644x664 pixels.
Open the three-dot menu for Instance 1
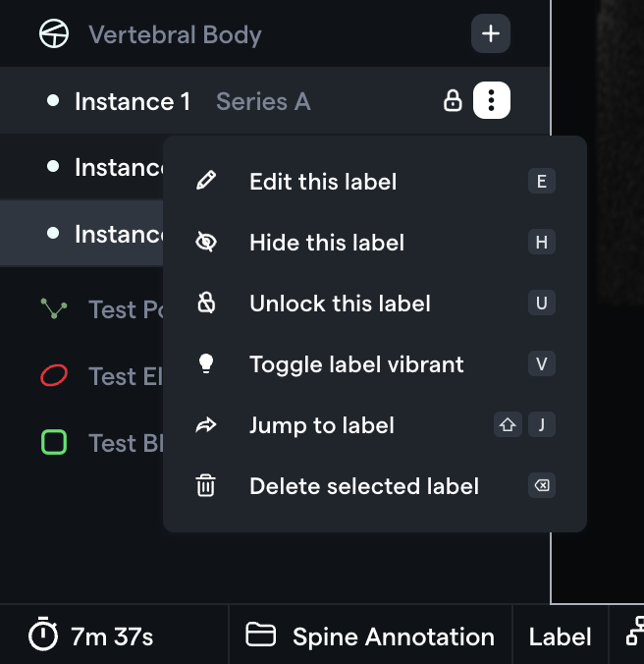click(x=491, y=100)
